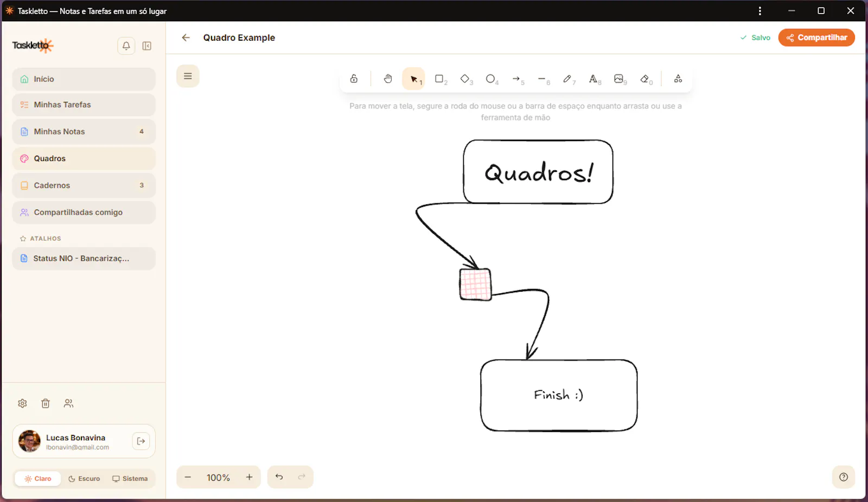Open the trash bin
This screenshot has width=868, height=502.
(x=46, y=403)
